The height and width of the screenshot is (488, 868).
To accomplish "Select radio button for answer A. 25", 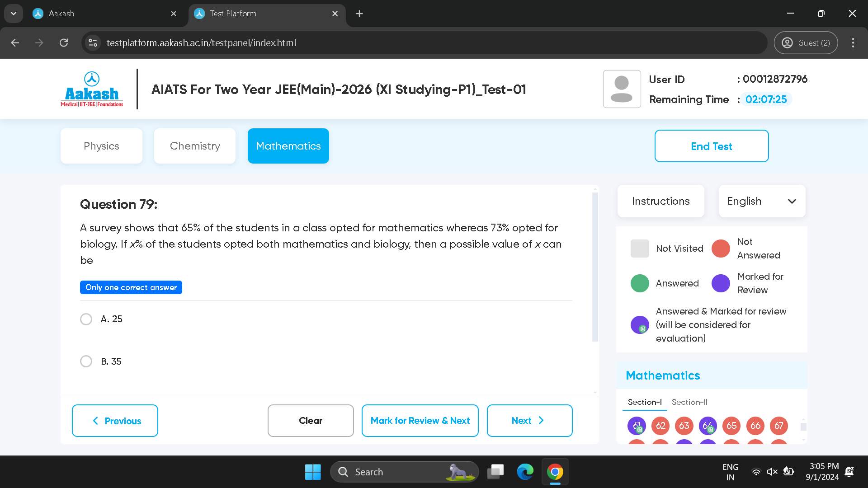I will tap(86, 319).
